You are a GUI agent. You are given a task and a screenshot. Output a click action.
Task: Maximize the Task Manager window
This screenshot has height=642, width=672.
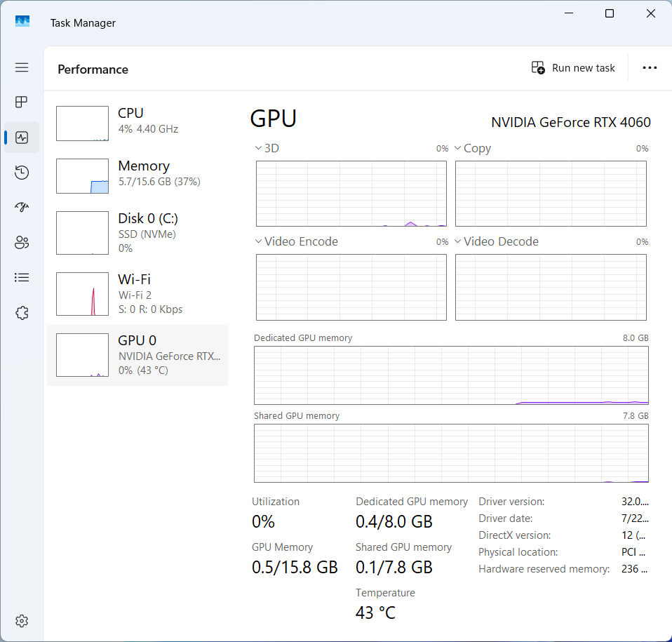point(610,13)
